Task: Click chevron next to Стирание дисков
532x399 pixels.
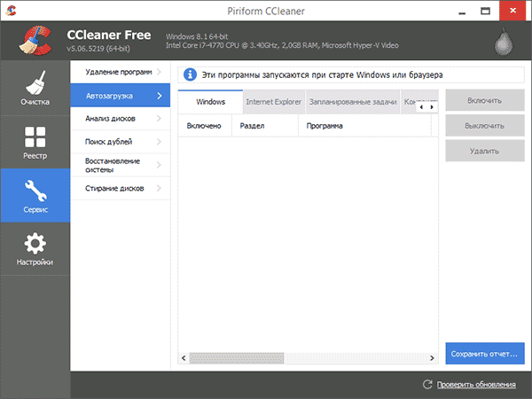Action: coord(159,188)
